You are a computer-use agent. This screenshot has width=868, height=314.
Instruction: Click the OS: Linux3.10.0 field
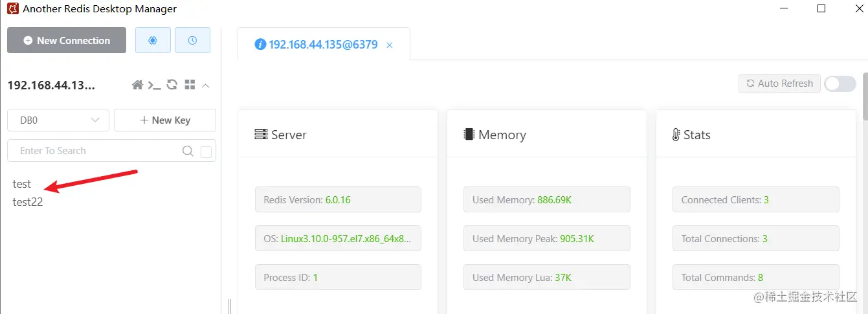pos(338,238)
